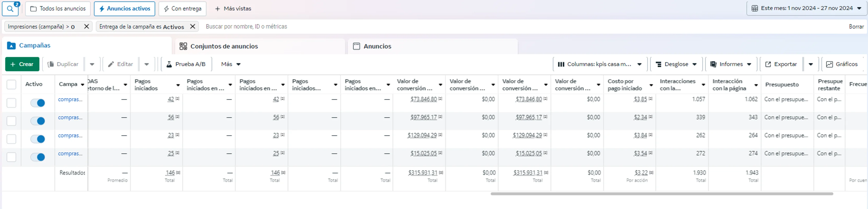This screenshot has width=868, height=209.
Task: Open the Anuncios tab
Action: (x=433, y=46)
